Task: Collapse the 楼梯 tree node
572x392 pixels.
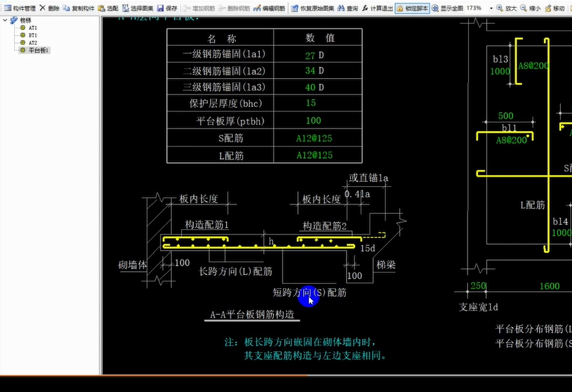Action: click(x=6, y=20)
